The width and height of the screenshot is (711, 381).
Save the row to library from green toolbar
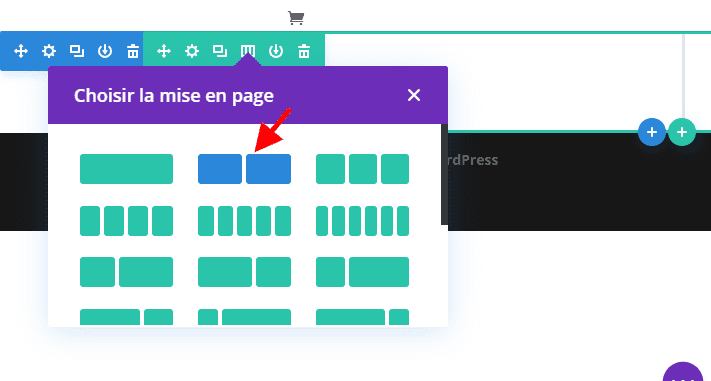(x=276, y=51)
